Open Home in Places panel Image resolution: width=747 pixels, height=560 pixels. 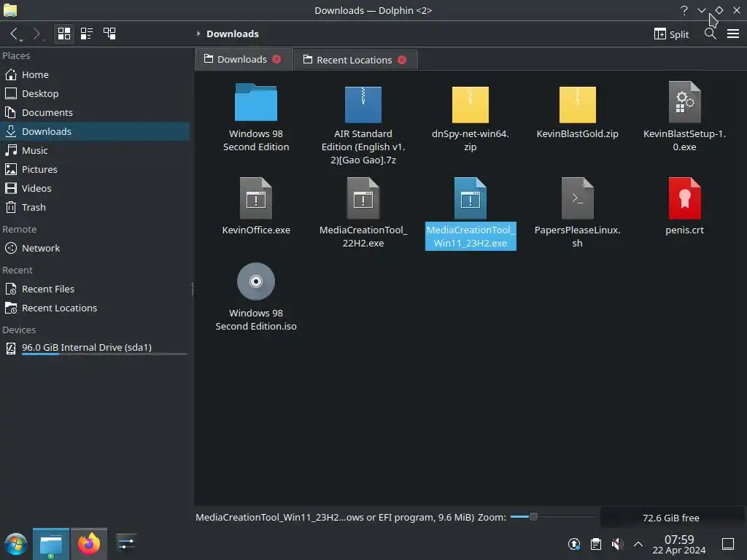96,75
